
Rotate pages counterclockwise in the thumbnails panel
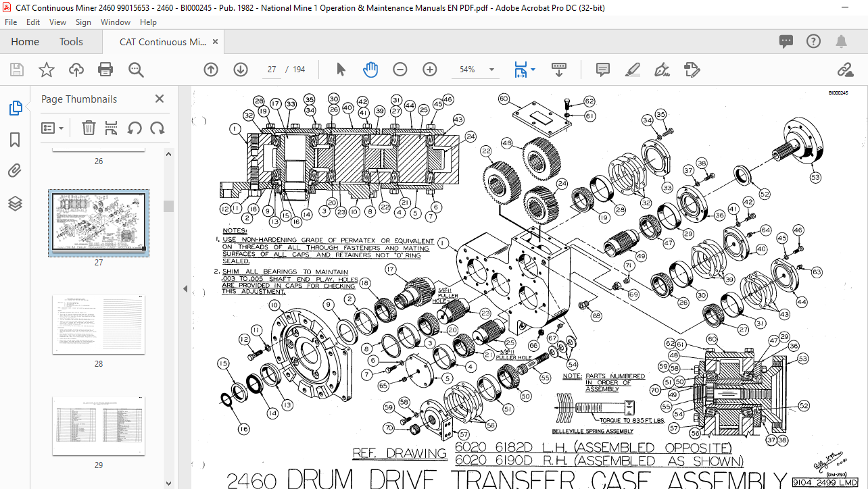coord(135,128)
